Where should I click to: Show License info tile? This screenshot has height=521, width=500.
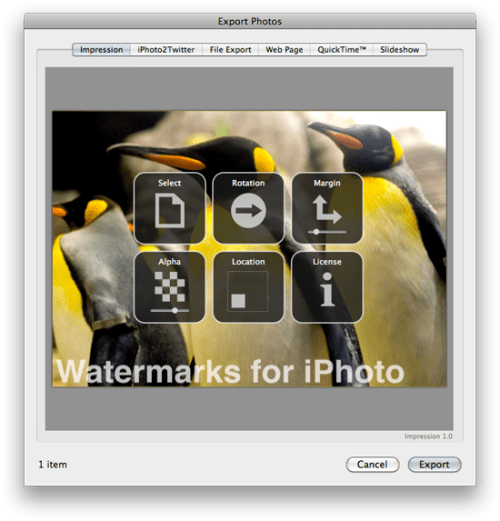(327, 287)
